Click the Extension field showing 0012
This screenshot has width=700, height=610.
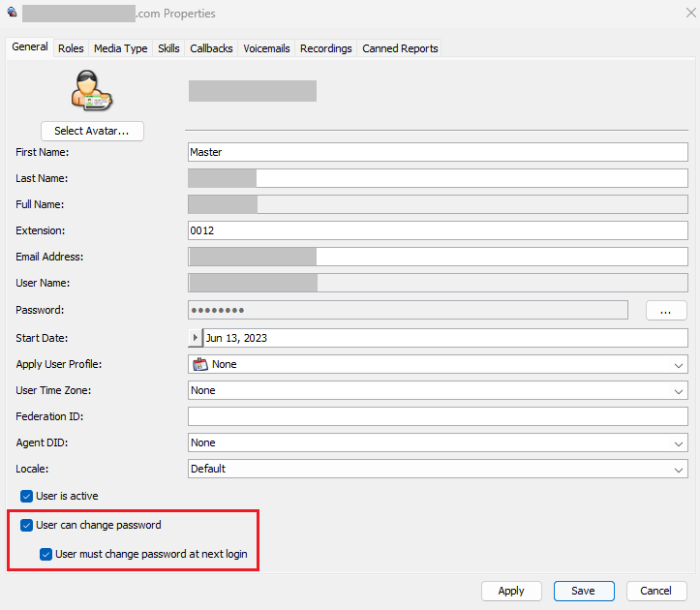(x=438, y=230)
